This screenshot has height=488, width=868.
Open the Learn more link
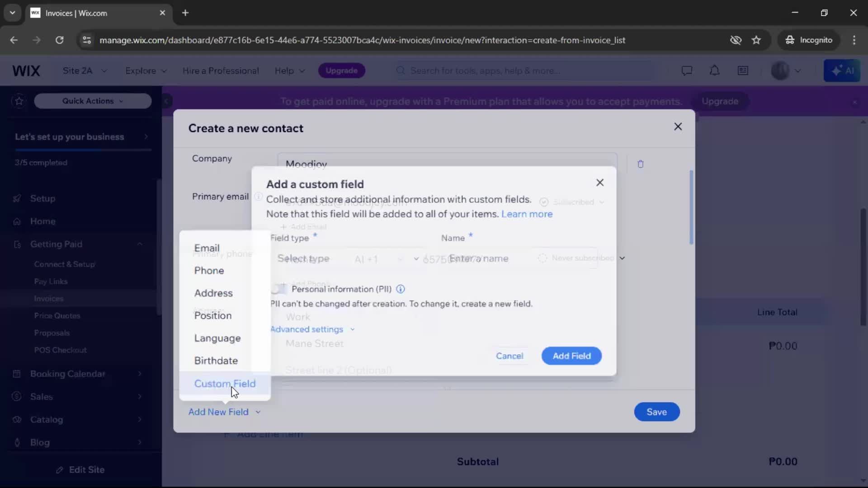click(x=527, y=214)
